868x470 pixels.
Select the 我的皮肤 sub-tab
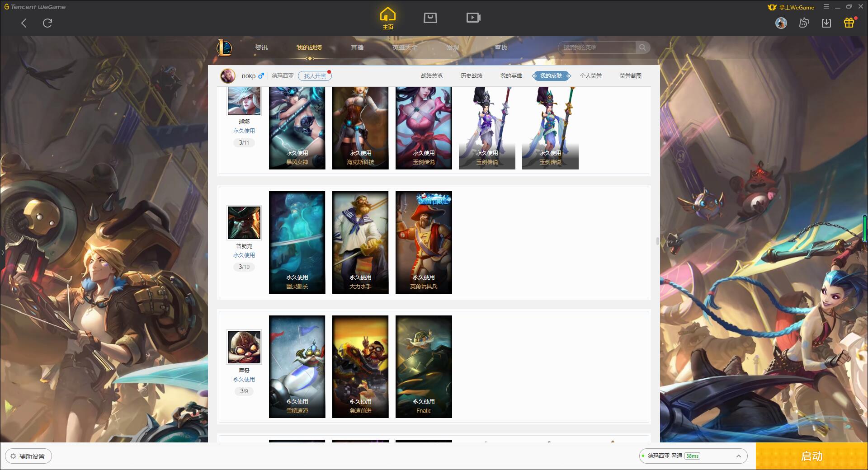tap(551, 76)
